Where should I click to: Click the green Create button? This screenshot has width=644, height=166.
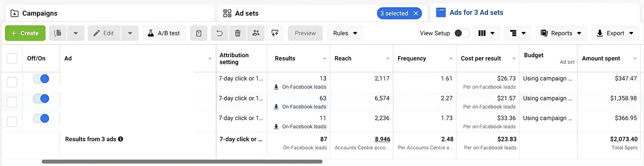25,33
